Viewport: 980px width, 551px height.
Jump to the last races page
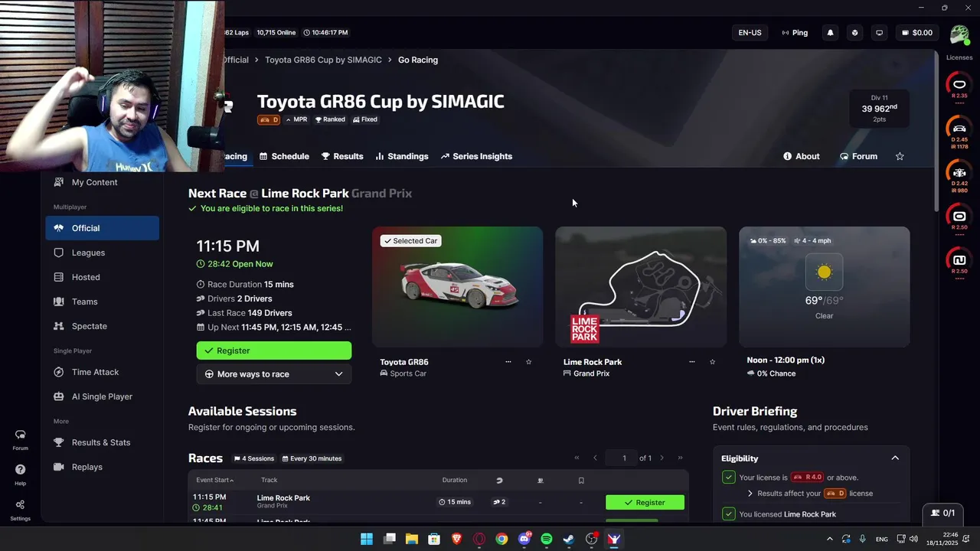tap(680, 458)
